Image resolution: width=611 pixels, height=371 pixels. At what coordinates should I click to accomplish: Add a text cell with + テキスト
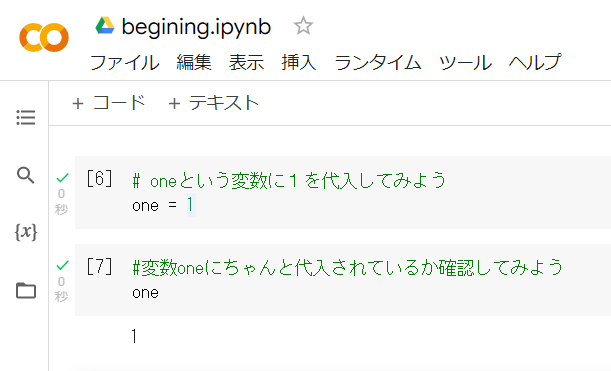(x=214, y=103)
